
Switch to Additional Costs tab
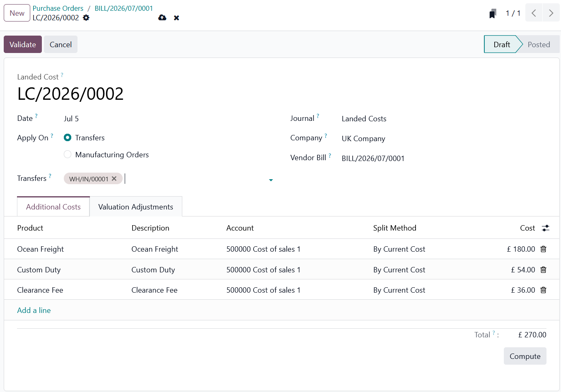coord(53,207)
